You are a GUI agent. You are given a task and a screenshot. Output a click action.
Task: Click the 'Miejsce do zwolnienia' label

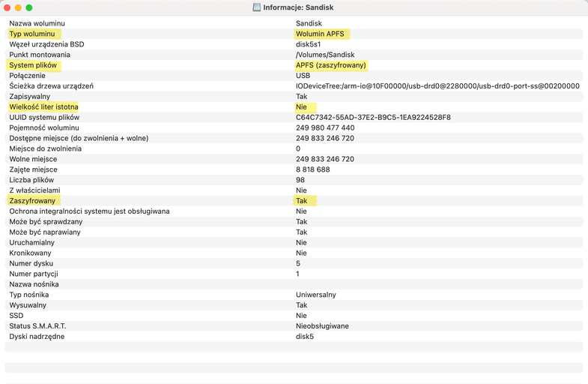point(46,148)
